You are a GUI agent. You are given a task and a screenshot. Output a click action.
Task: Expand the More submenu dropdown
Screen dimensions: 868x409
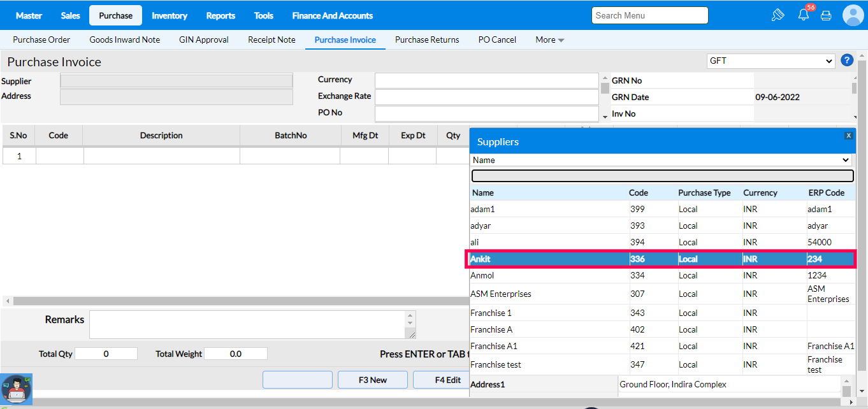click(x=549, y=39)
